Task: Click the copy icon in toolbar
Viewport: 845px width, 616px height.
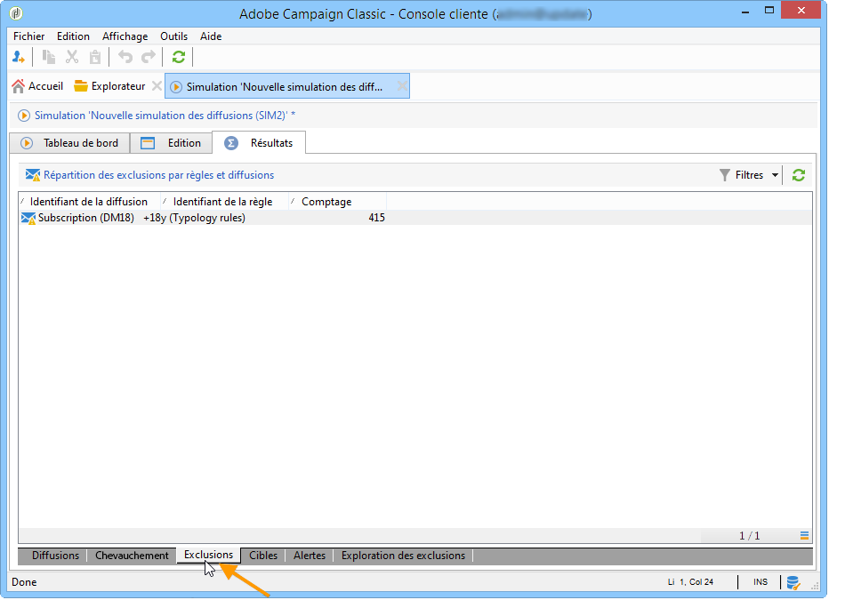Action: click(x=49, y=57)
